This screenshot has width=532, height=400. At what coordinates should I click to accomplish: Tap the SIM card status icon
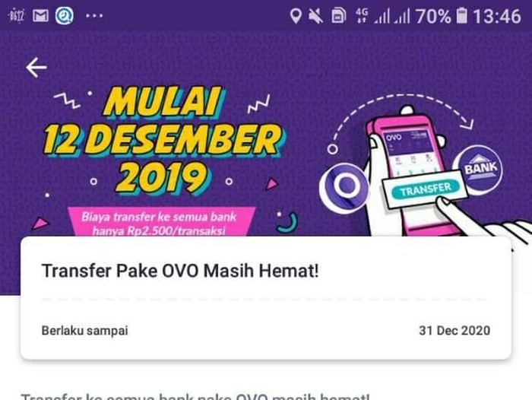pos(338,16)
